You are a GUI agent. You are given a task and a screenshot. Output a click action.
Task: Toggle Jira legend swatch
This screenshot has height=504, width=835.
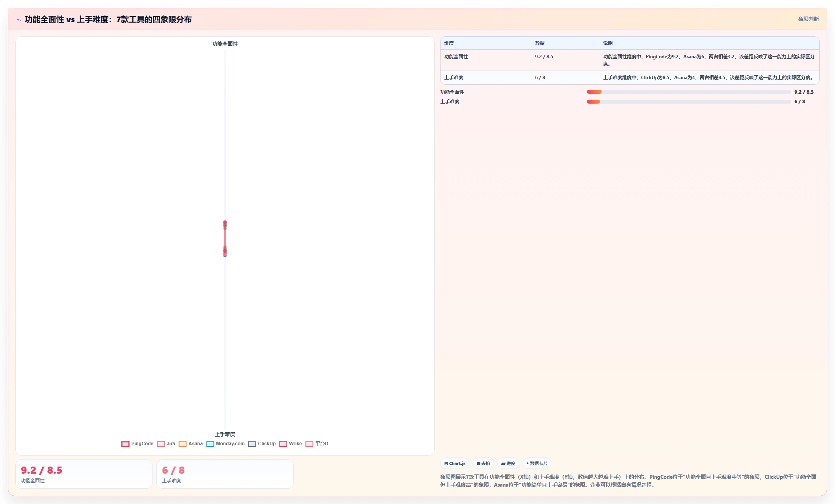(x=161, y=444)
